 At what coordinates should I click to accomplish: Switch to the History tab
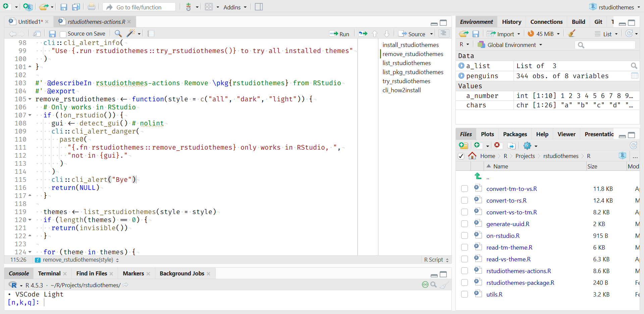coord(511,22)
